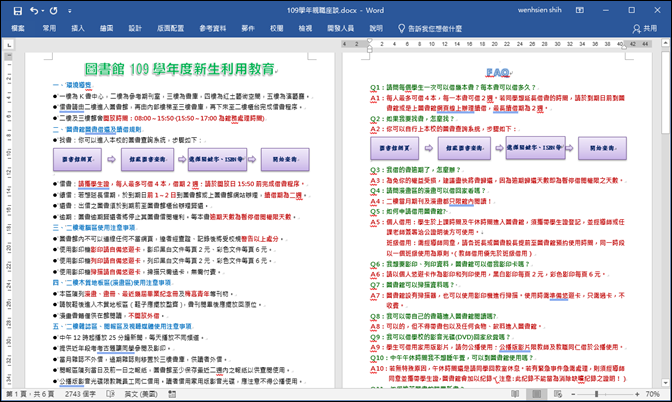This screenshot has width=672, height=402.
Task: Switch to Web Layout view
Action: (558, 394)
